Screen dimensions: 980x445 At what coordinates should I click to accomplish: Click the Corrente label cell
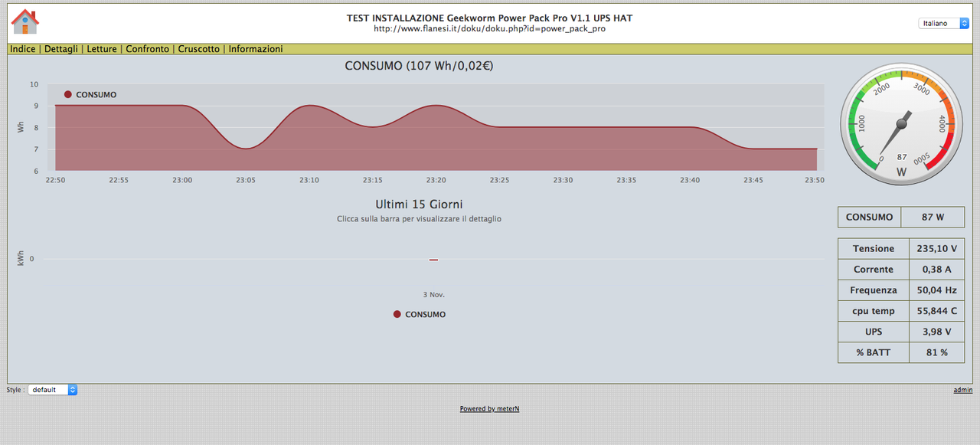click(x=874, y=270)
